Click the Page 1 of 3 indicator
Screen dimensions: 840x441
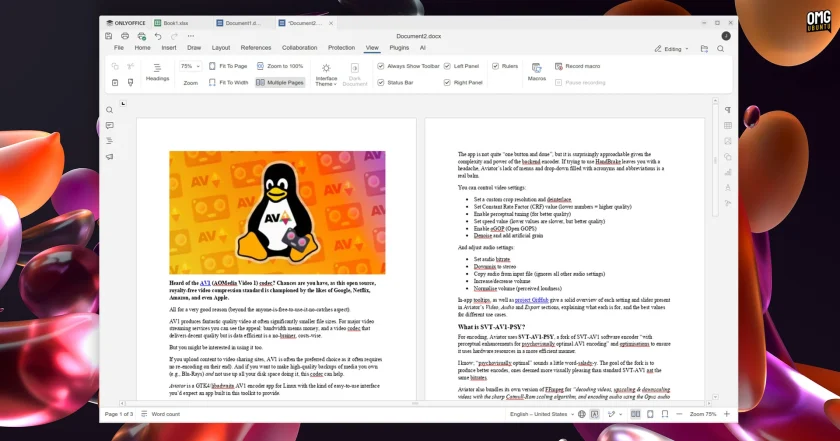119,414
